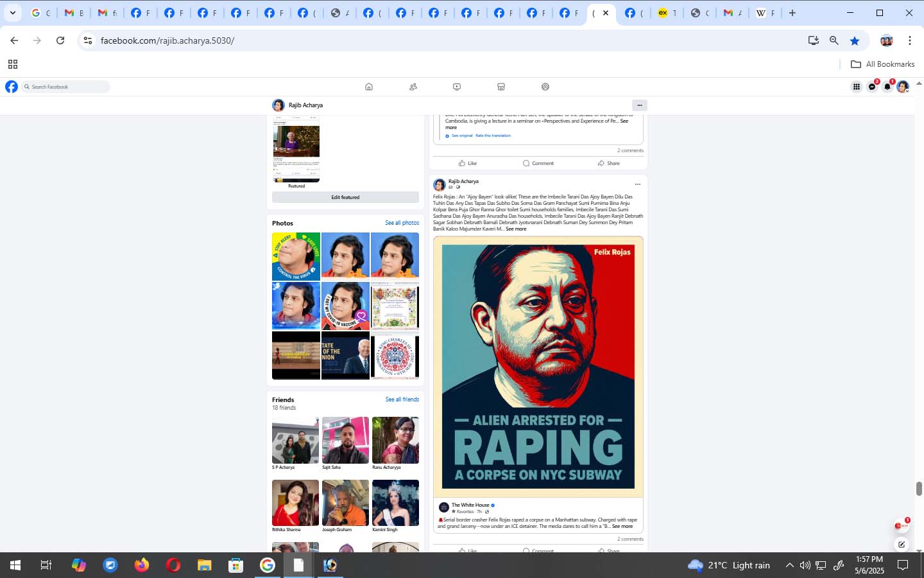The height and width of the screenshot is (578, 924).
Task: Open weather widget 21°C Light rain
Action: 728,565
